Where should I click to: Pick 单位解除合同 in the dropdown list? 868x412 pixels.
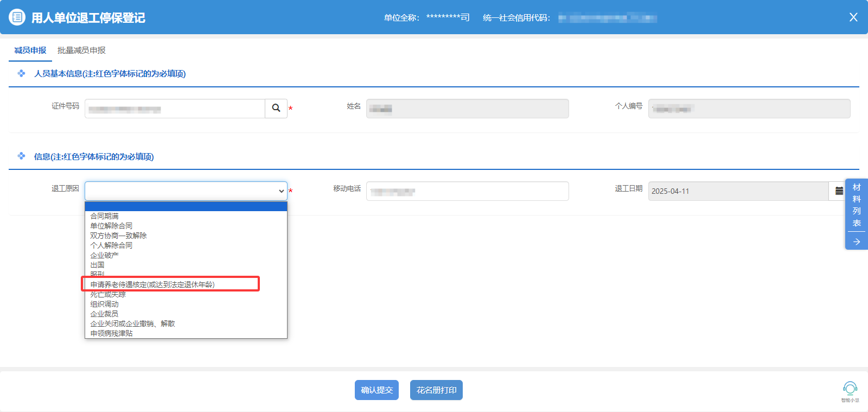[111, 226]
